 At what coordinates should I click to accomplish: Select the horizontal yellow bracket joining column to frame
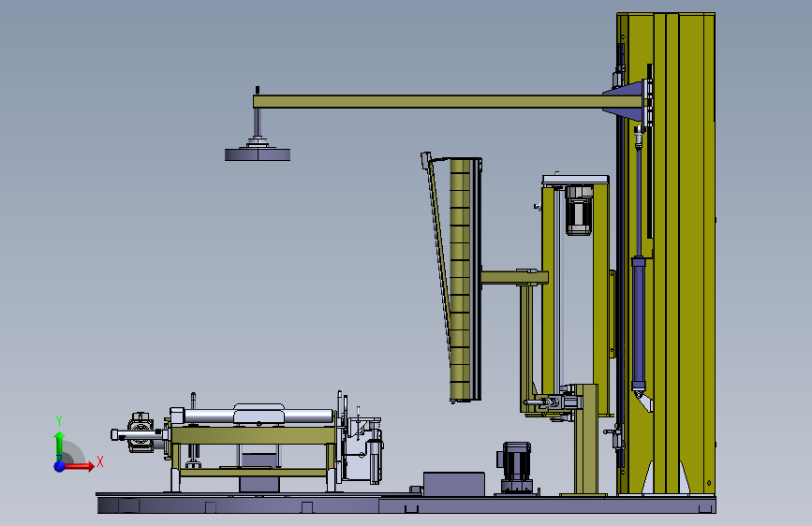click(514, 277)
